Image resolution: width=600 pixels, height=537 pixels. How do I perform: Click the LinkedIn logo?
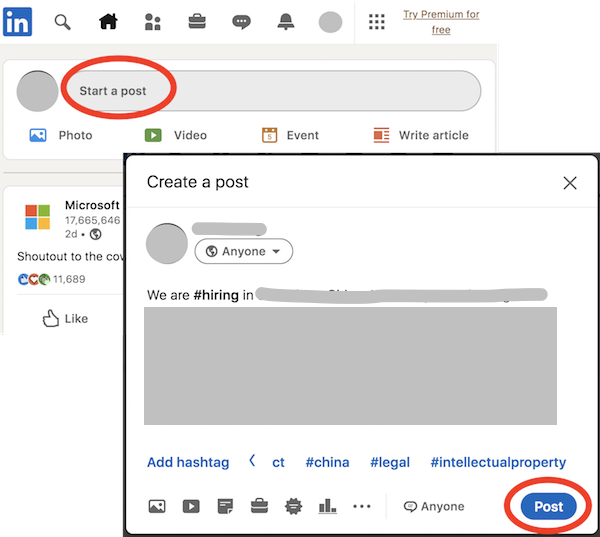click(x=17, y=22)
